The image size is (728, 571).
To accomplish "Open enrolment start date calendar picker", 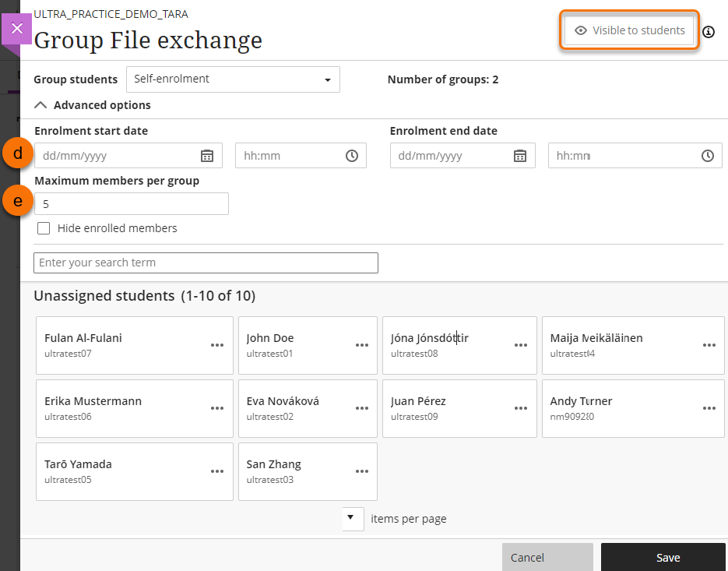I will 207,156.
